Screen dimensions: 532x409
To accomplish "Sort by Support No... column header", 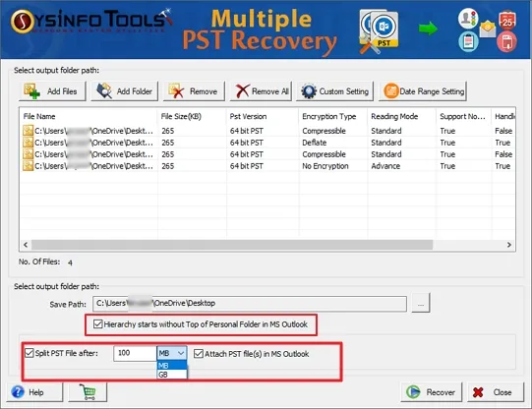I will tap(464, 116).
